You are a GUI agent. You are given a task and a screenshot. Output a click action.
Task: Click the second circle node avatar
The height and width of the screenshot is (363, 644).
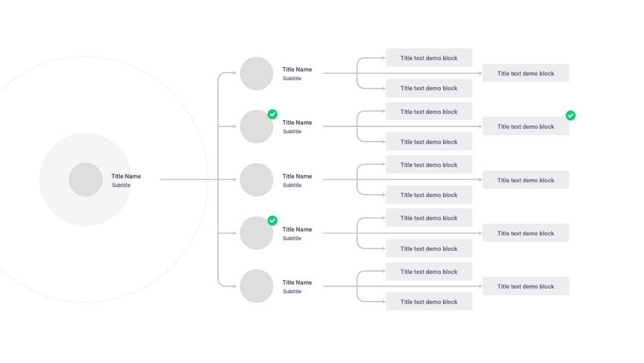[x=256, y=127]
